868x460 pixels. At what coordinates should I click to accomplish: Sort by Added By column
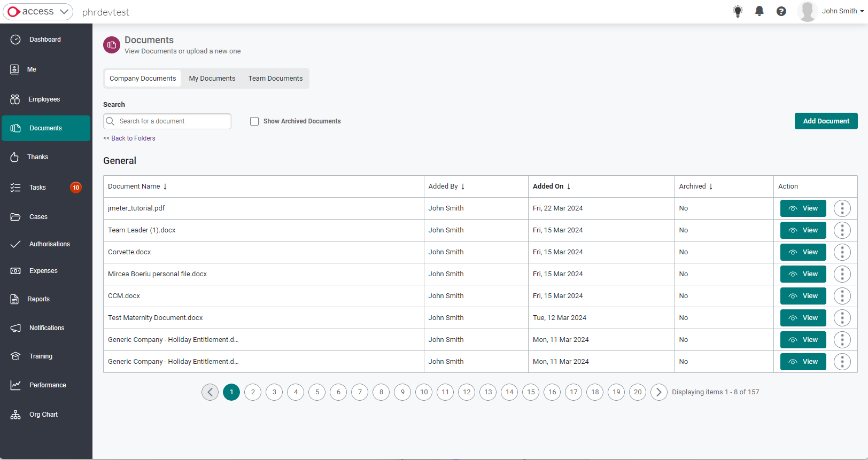click(446, 186)
